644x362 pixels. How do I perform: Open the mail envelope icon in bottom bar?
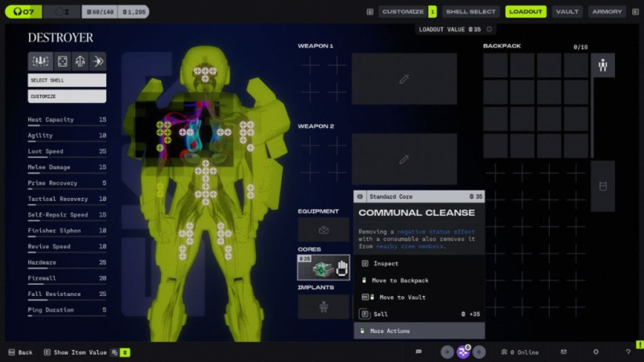[x=563, y=352]
